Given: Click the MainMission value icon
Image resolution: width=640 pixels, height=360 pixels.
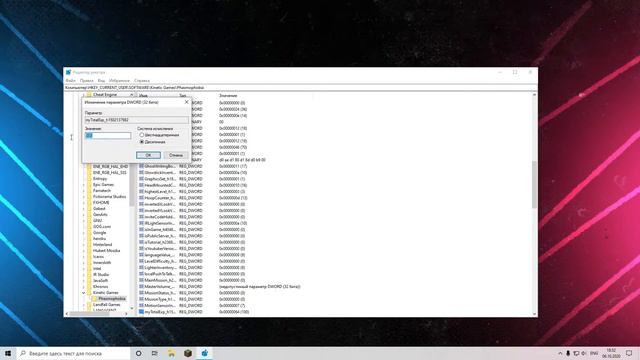Looking at the screenshot, I should click(x=141, y=280).
